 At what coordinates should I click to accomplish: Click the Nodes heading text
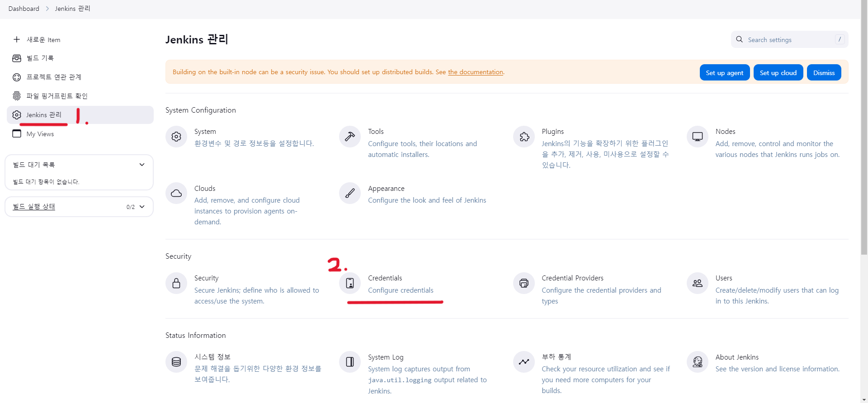pyautogui.click(x=725, y=132)
